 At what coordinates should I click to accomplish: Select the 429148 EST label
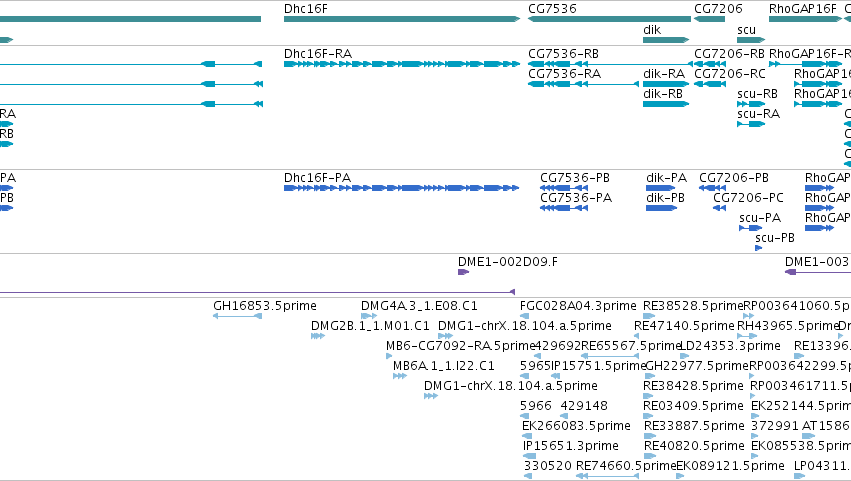pos(584,406)
